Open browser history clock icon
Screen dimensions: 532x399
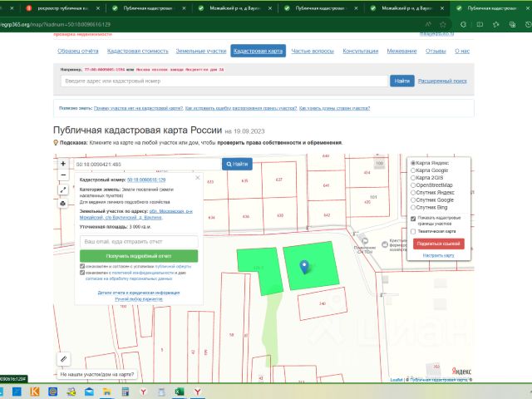point(529,24)
